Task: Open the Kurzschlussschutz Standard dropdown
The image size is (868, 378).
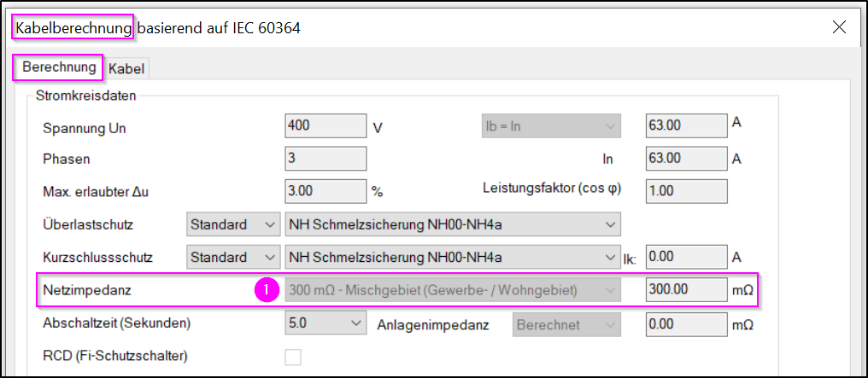Action: (x=232, y=258)
